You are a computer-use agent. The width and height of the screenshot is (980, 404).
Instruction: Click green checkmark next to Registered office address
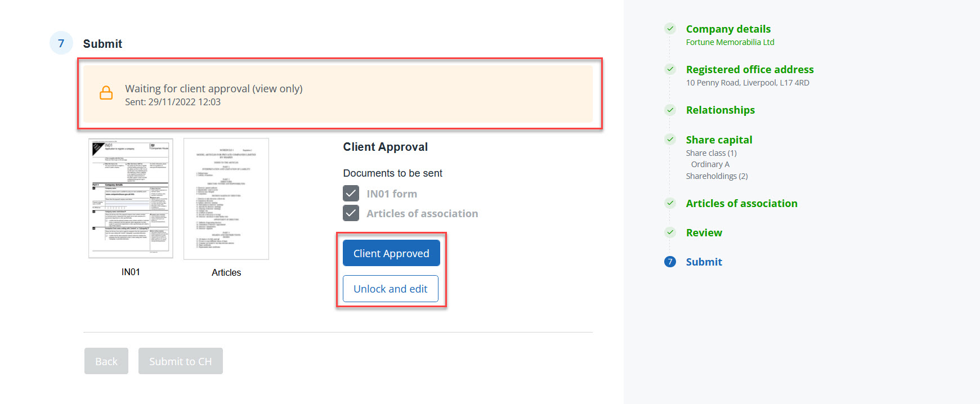tap(670, 69)
